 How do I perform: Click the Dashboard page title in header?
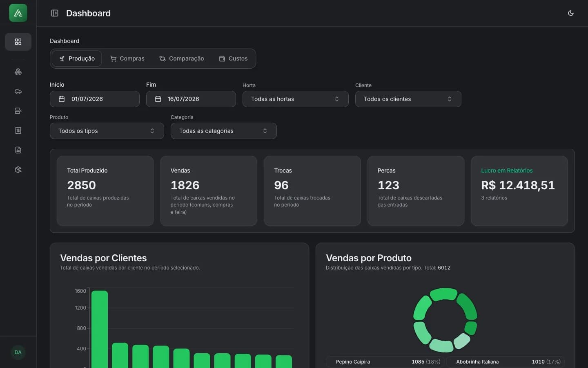(x=88, y=13)
